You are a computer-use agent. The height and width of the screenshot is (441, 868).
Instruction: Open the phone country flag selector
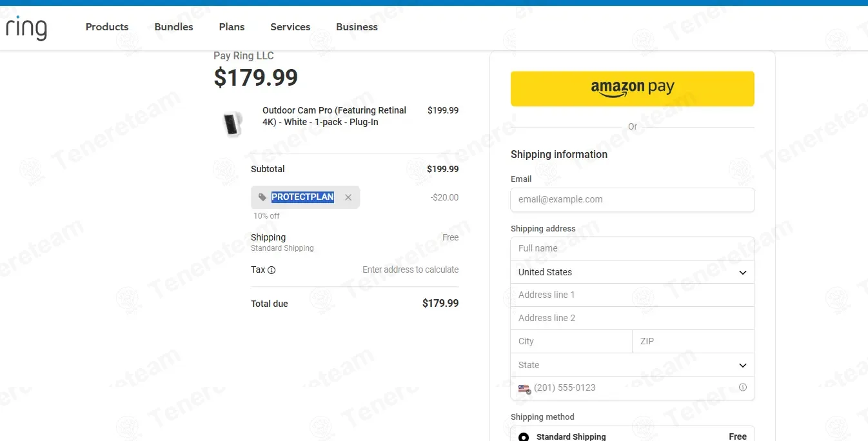[x=524, y=389]
